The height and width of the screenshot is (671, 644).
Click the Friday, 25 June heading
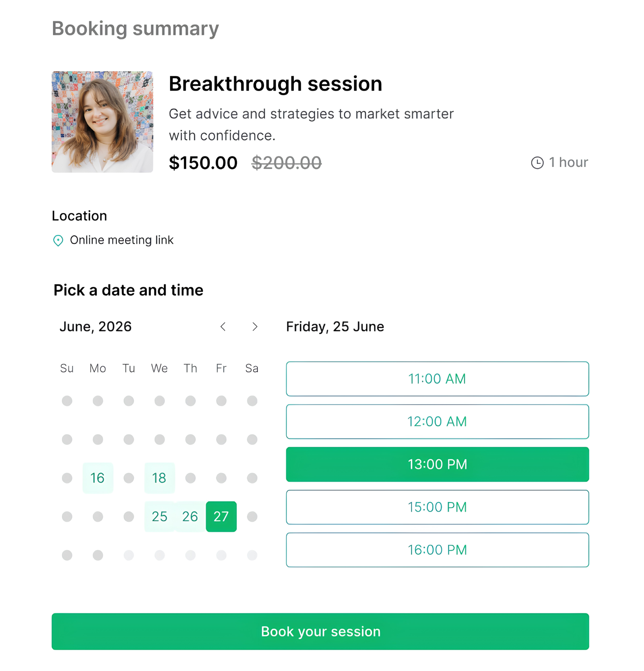click(335, 327)
